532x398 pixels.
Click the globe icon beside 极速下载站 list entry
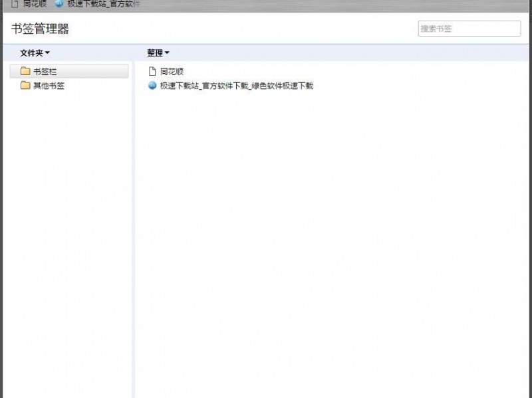(x=152, y=85)
